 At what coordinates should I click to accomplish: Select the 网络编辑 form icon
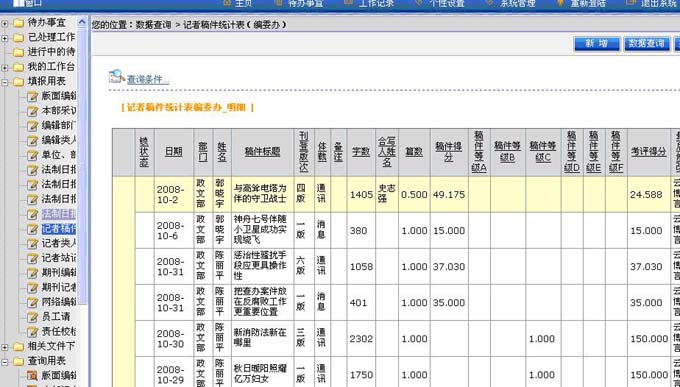coord(33,302)
